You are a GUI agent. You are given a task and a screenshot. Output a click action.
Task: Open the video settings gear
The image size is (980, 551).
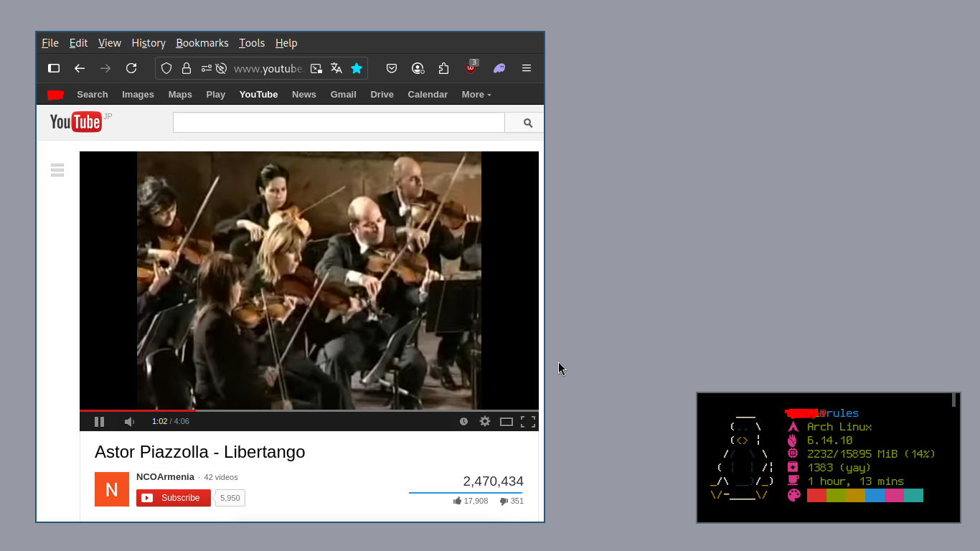(485, 422)
